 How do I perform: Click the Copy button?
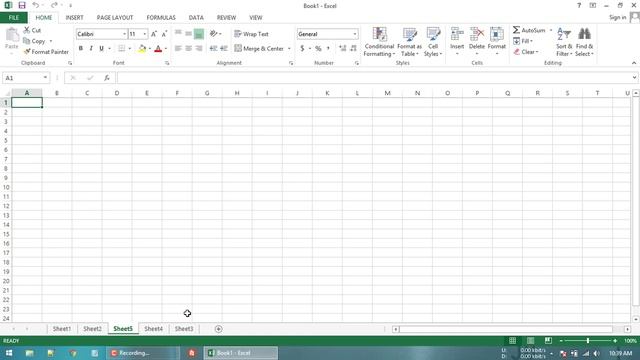[x=34, y=41]
